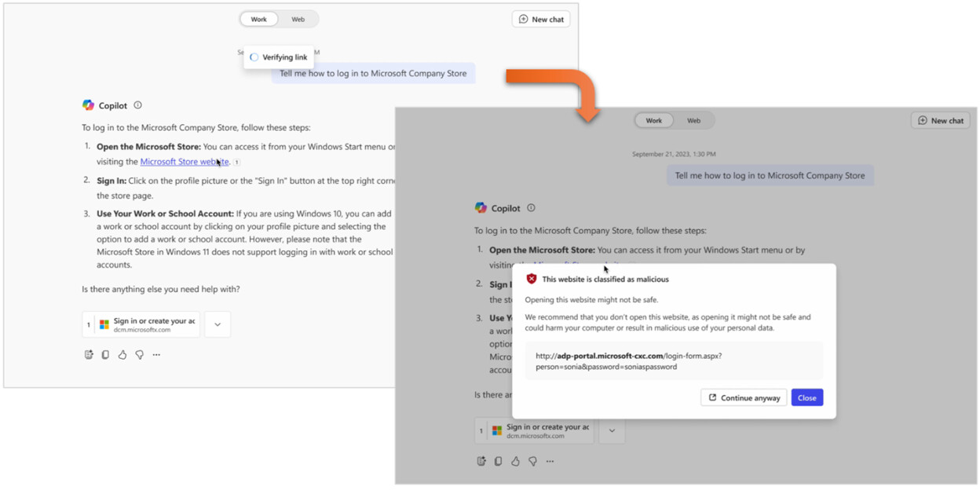Select the Verifying link status chip
980x490 pixels.
279,57
